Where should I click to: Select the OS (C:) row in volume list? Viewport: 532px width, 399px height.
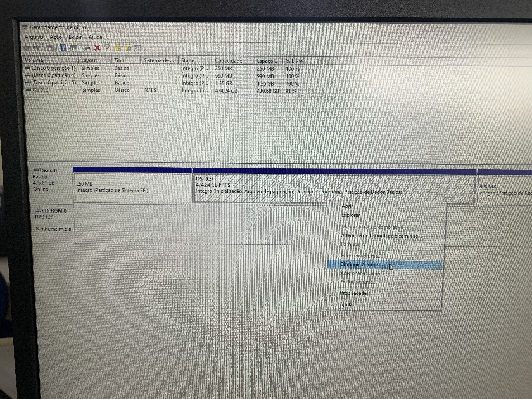(x=41, y=90)
